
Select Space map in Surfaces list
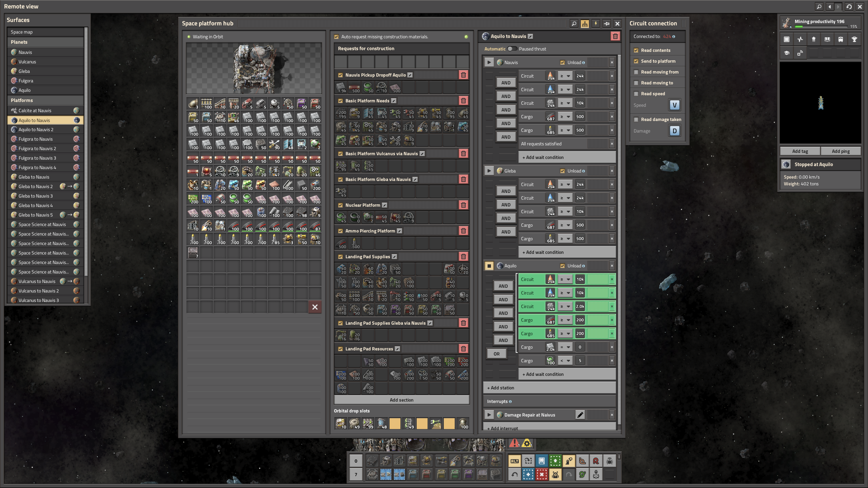click(45, 32)
